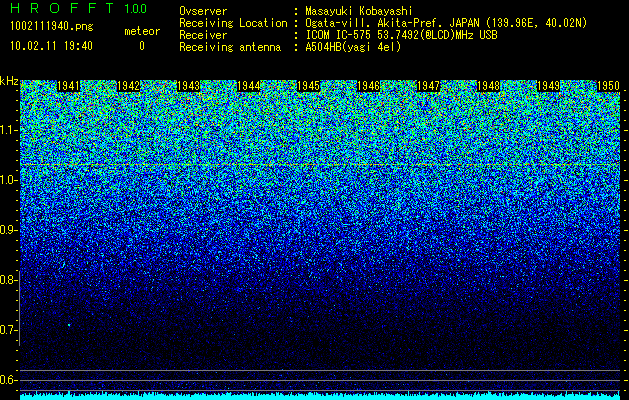
Task: Click the 1947 time marker
Action: 428,86
